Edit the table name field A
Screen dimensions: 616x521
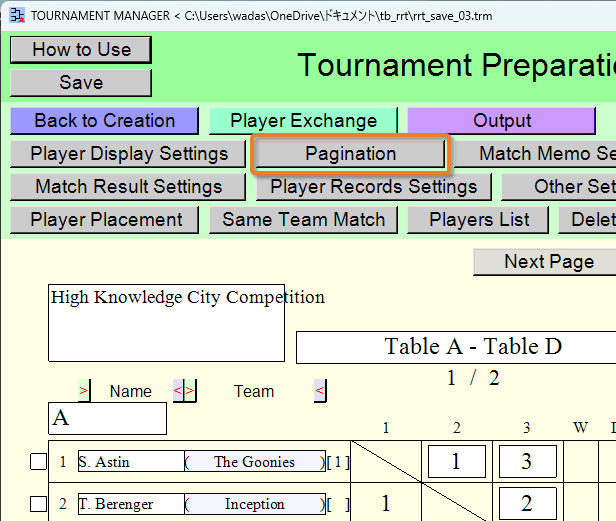pos(107,418)
